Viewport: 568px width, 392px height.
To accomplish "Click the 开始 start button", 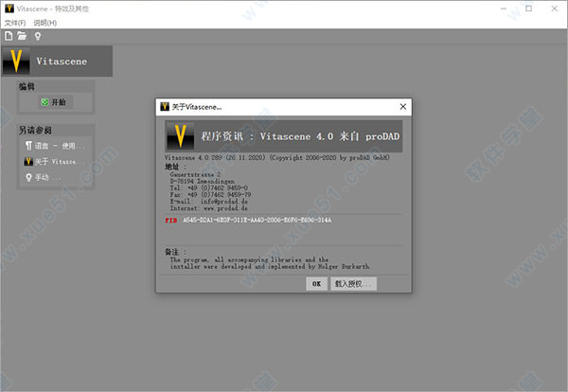I will (56, 102).
